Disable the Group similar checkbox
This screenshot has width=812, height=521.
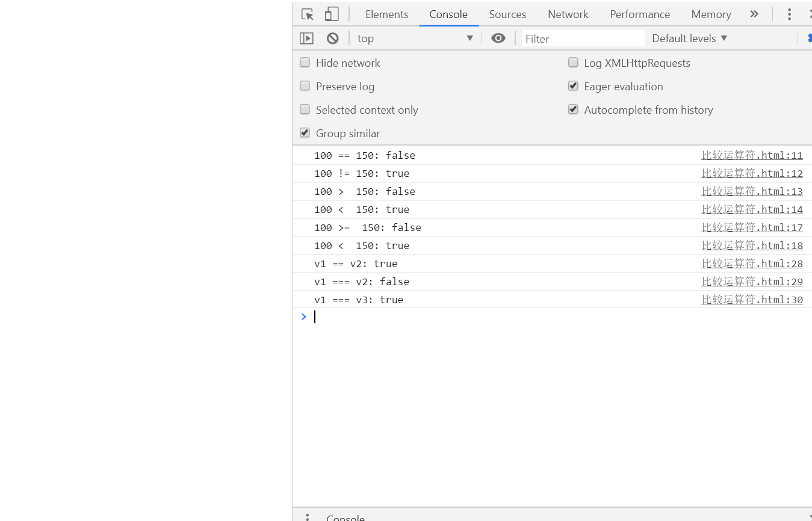[x=305, y=133]
